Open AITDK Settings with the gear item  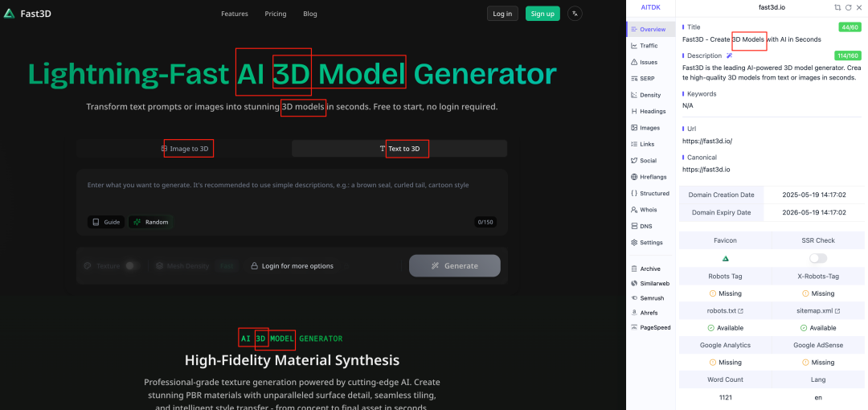pyautogui.click(x=650, y=243)
